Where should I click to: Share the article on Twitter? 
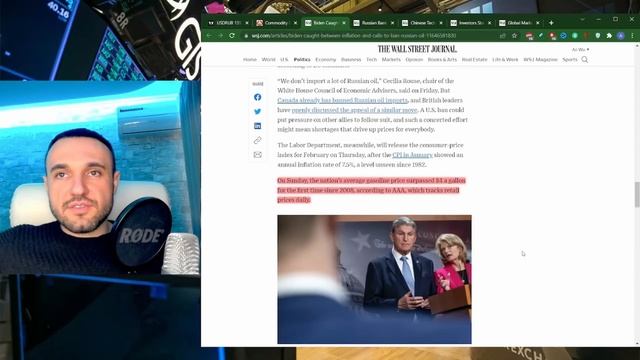[x=257, y=111]
